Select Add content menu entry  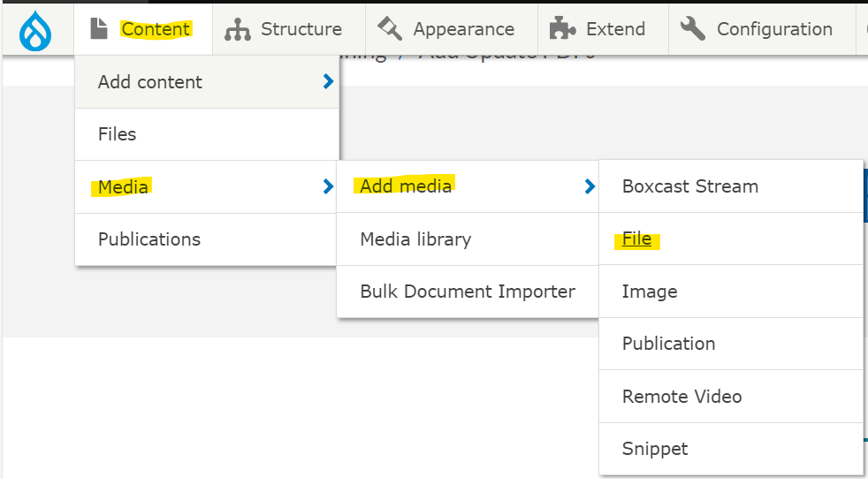[x=207, y=82]
